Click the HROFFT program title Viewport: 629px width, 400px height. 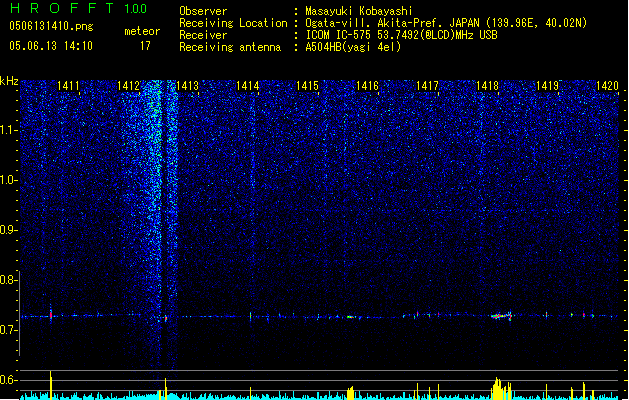[62, 8]
